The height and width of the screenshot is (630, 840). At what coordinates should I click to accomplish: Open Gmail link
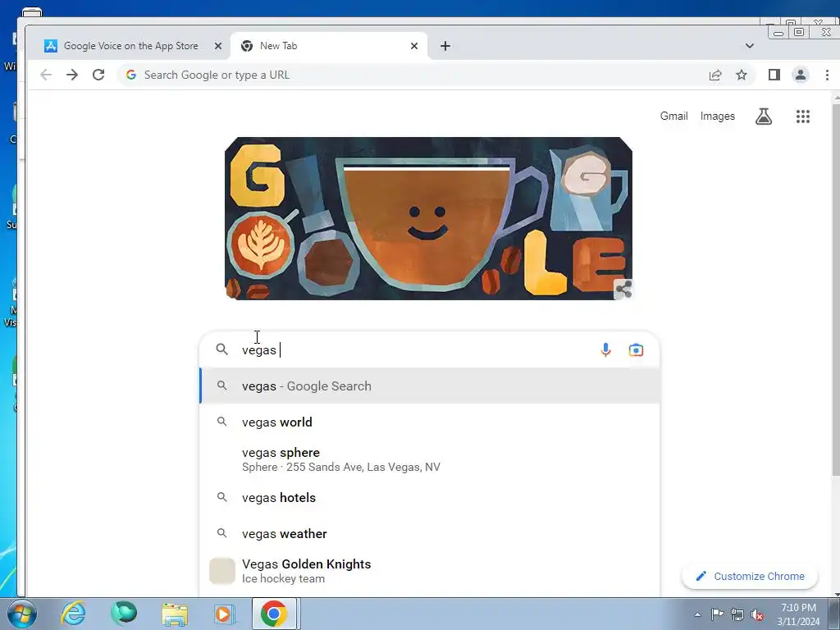673,116
